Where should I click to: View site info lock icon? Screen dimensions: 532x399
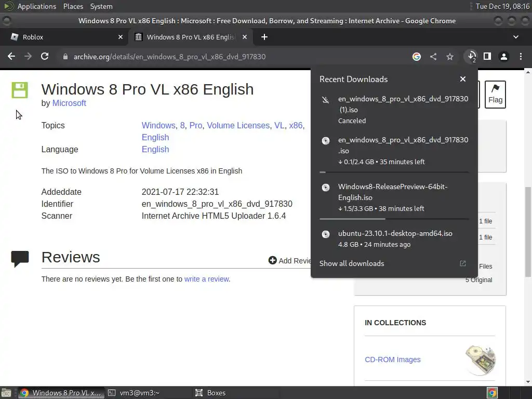pyautogui.click(x=65, y=57)
